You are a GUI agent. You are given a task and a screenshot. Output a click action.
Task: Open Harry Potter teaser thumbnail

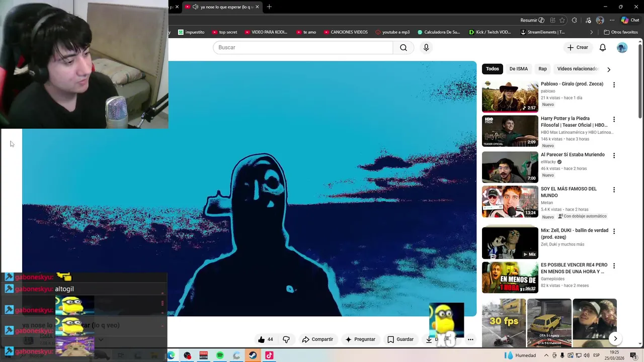pos(510,131)
